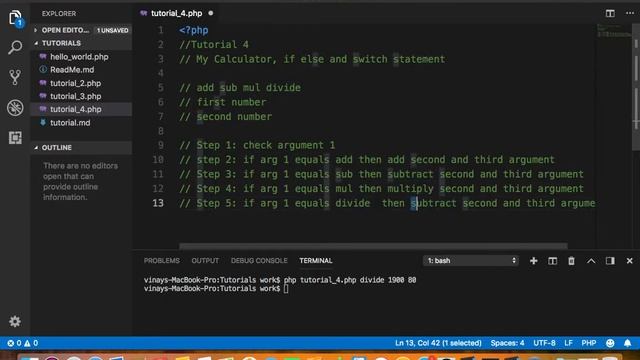Image resolution: width=640 pixels, height=360 pixels.
Task: Click the My Calculator comment on line 3
Action: point(312,59)
